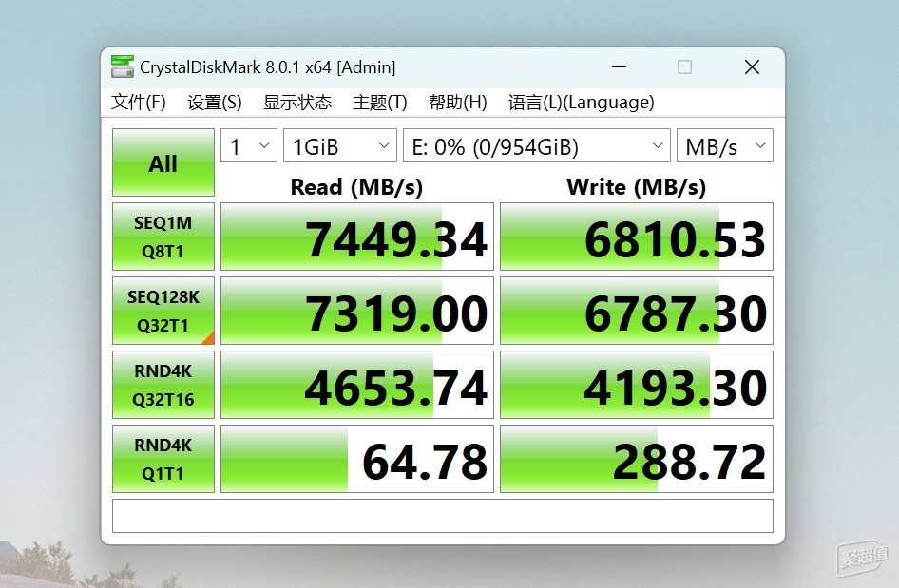Click the RND4K Q32T16 write result 4193.30
The image size is (899, 588).
point(637,385)
